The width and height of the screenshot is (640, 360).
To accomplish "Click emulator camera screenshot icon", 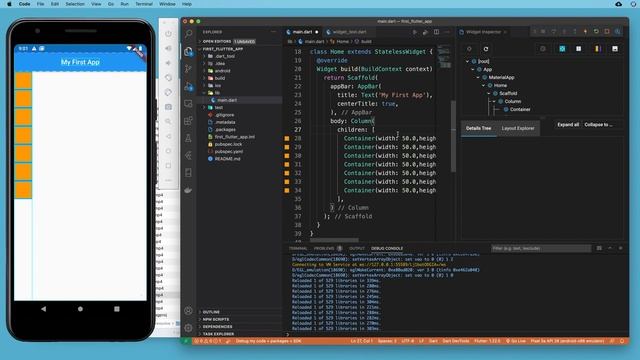I will click(168, 107).
